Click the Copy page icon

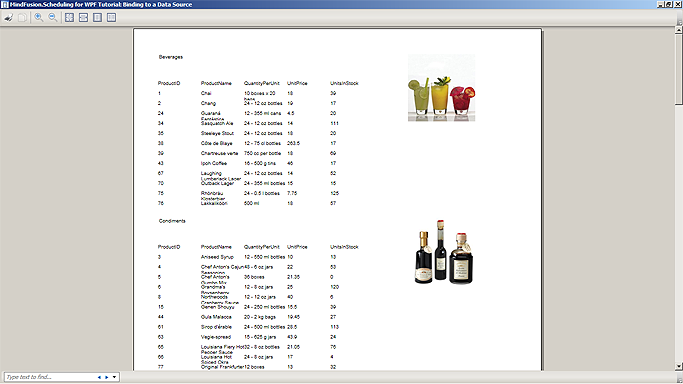[22, 17]
